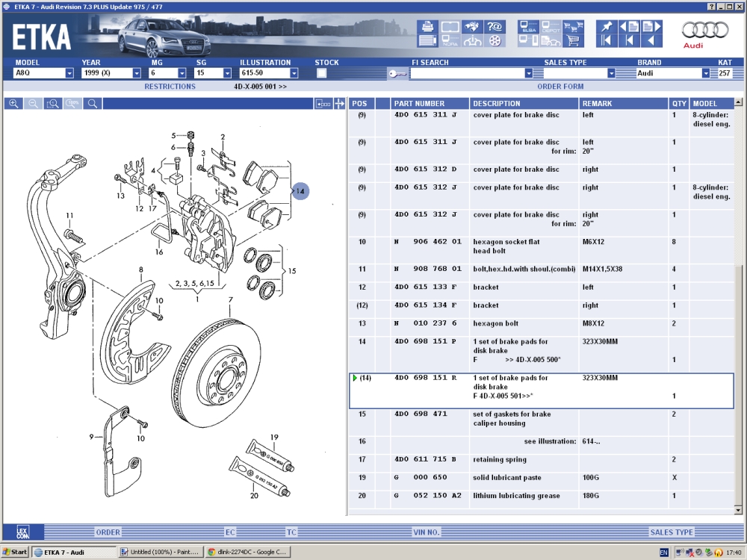Toggle the STOCK checkbox
This screenshot has height=560, width=747.
pyautogui.click(x=321, y=73)
